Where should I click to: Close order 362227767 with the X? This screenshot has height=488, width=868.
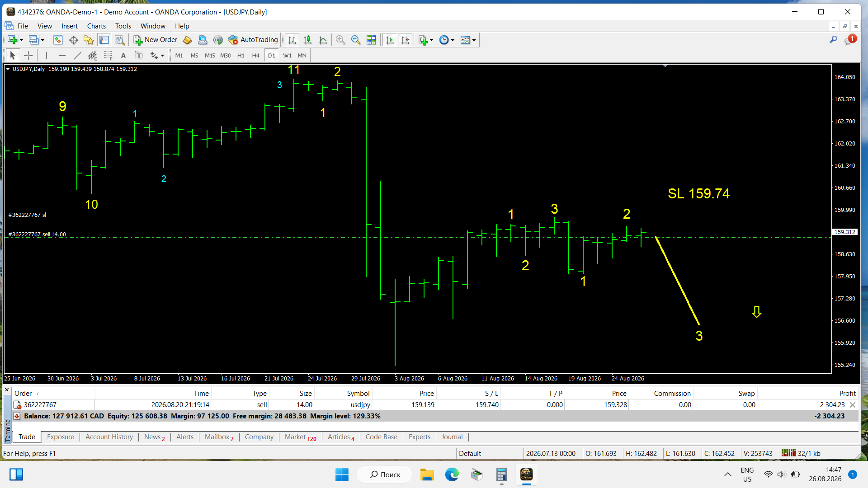pos(853,405)
